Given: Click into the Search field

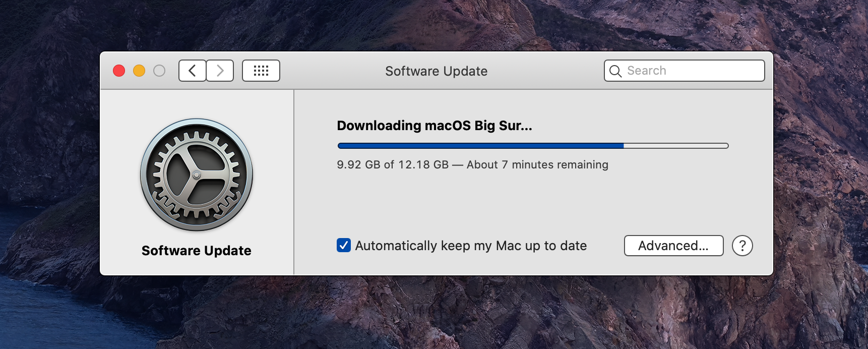Looking at the screenshot, I should 685,71.
